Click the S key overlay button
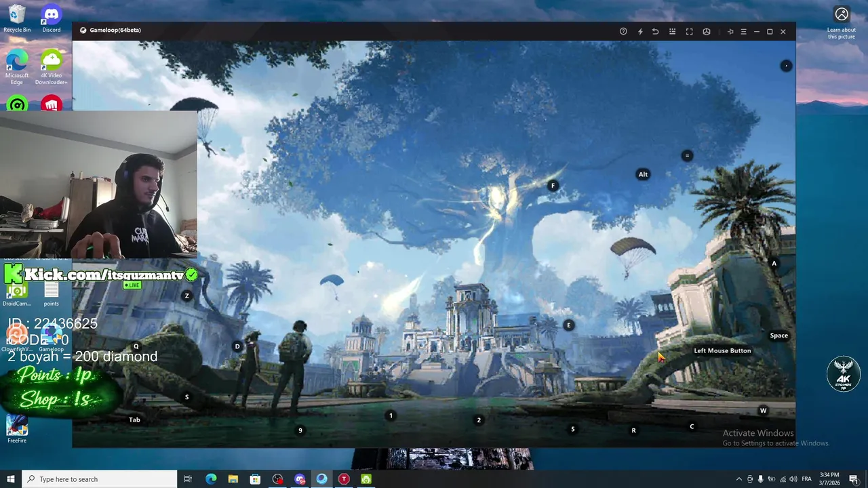The width and height of the screenshot is (868, 488). [186, 397]
